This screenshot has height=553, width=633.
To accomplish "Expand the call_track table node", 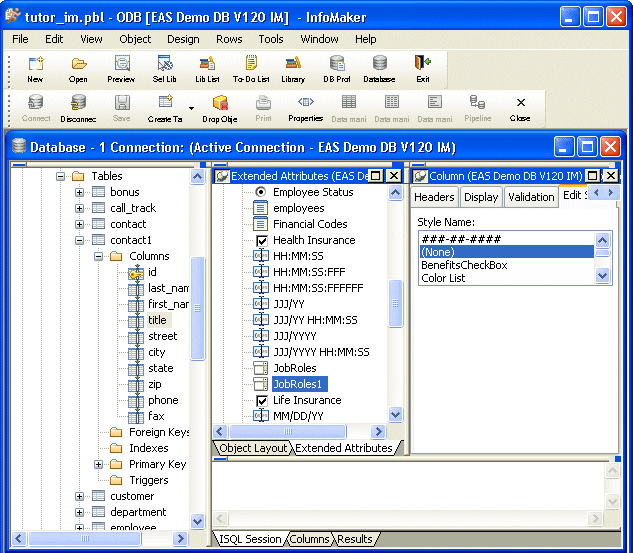I will point(80,208).
